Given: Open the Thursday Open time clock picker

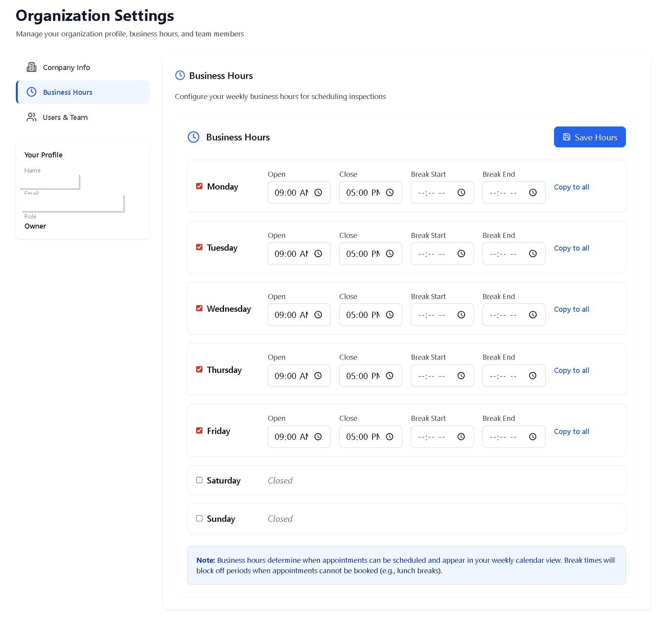Looking at the screenshot, I should tap(318, 376).
